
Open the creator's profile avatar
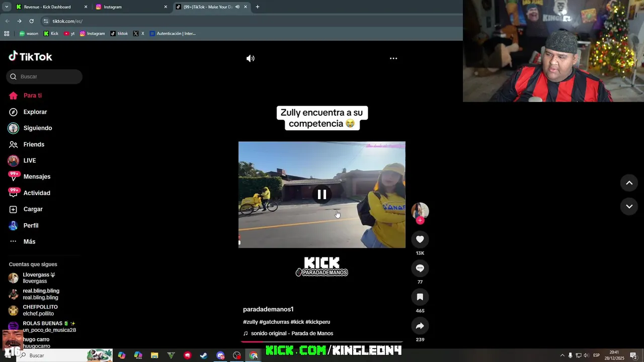[x=420, y=211]
